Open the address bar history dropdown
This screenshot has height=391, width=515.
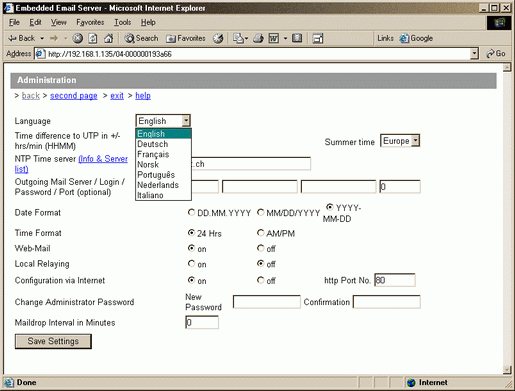click(x=474, y=54)
